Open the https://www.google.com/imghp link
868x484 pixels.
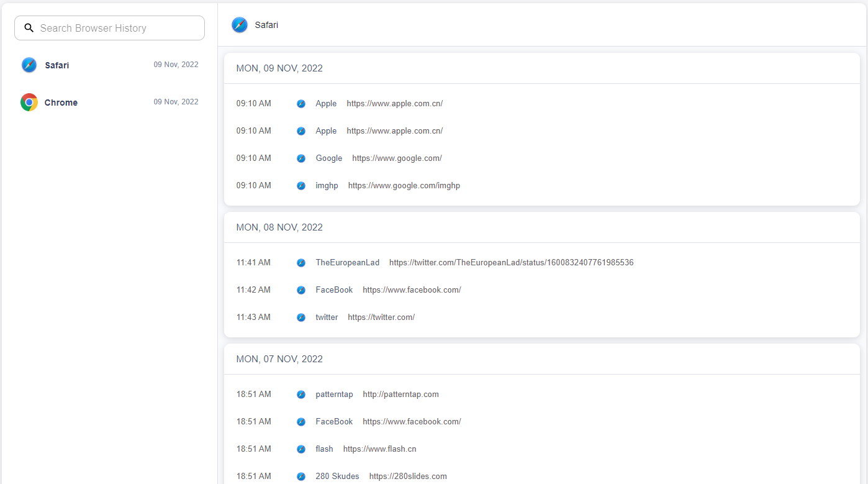point(404,185)
